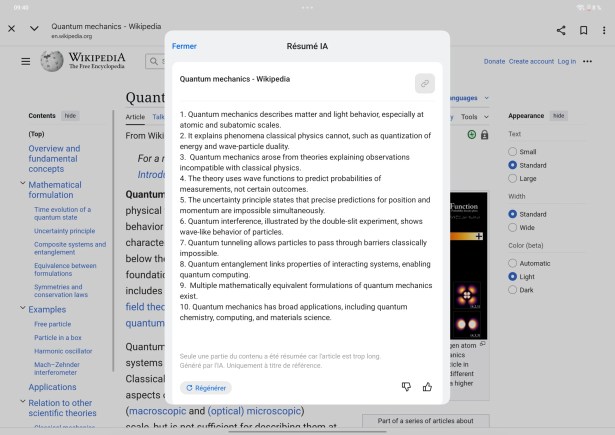The height and width of the screenshot is (435, 615).
Task: Click Create account link
Action: click(x=531, y=62)
